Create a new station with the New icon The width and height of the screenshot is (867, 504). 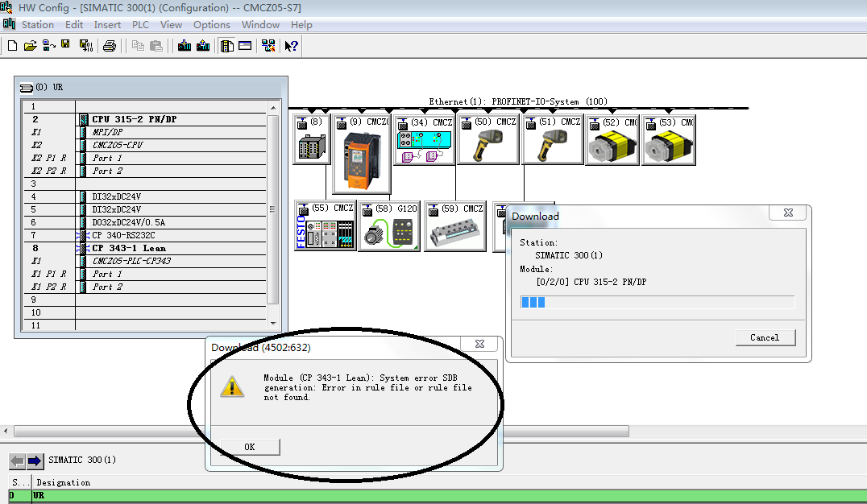(12, 46)
